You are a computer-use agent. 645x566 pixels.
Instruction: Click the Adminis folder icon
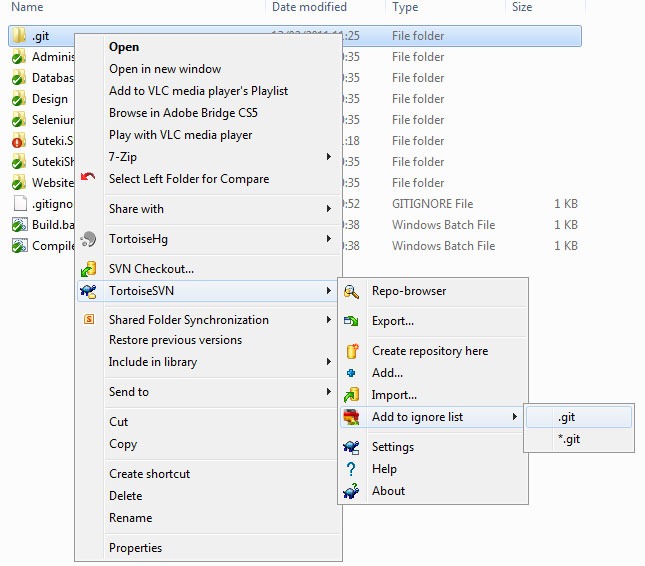point(19,57)
